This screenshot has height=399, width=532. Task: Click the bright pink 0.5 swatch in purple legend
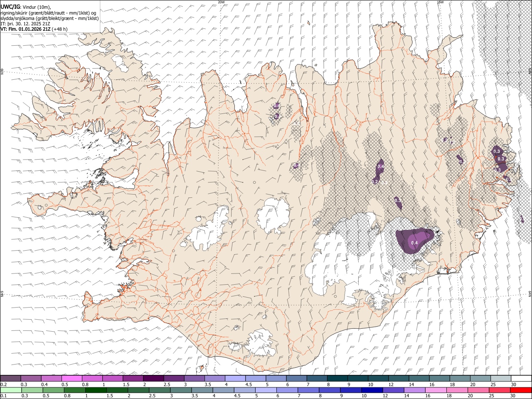coord(71,378)
